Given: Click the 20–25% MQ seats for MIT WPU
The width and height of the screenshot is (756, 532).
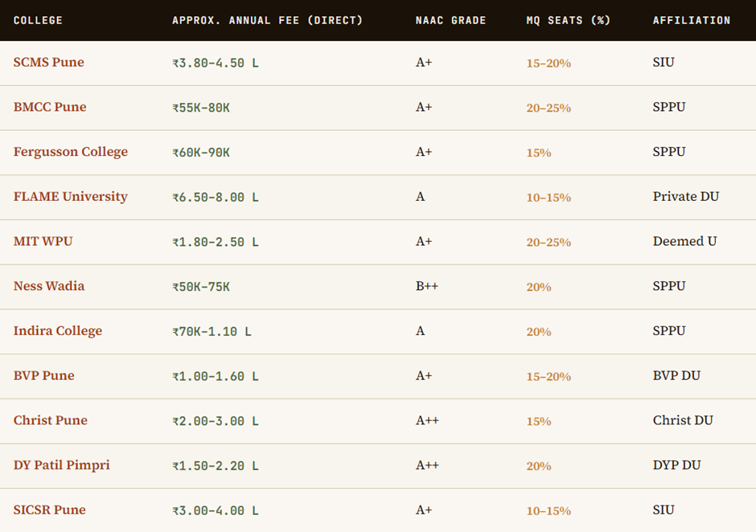Looking at the screenshot, I should click(549, 243).
